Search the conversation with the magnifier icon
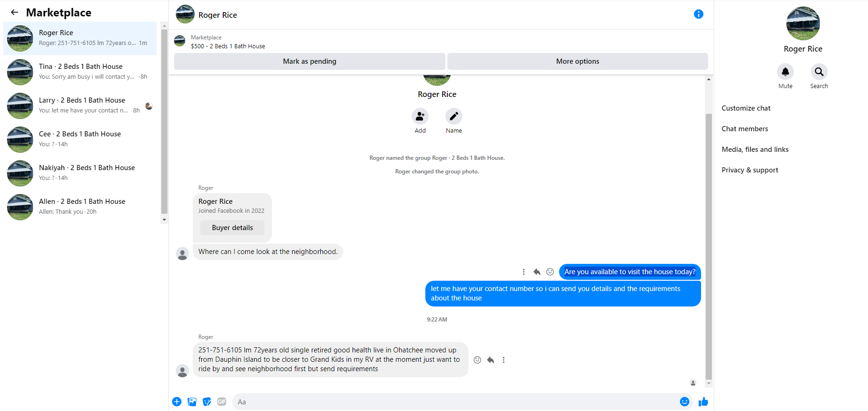The height and width of the screenshot is (411, 868). tap(819, 72)
